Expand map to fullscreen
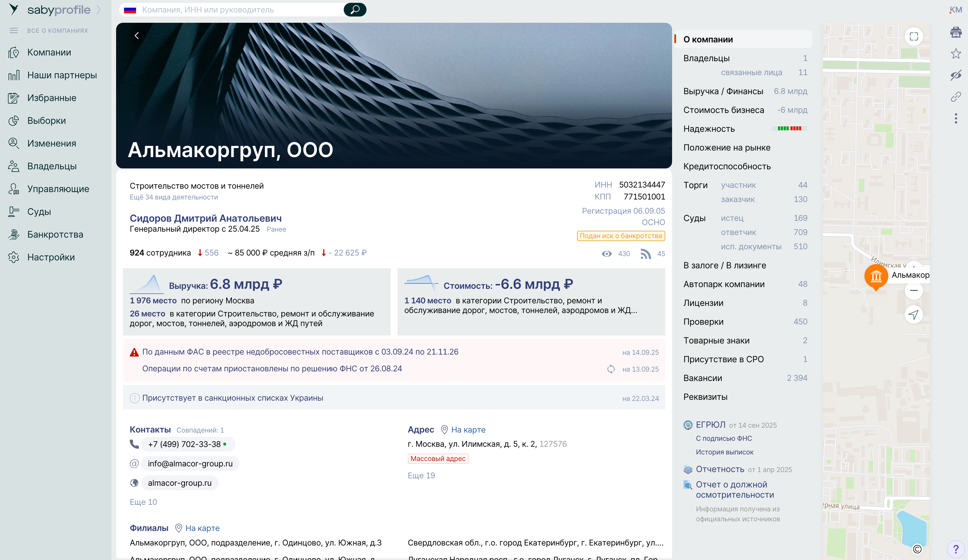The width and height of the screenshot is (968, 560). click(x=914, y=36)
